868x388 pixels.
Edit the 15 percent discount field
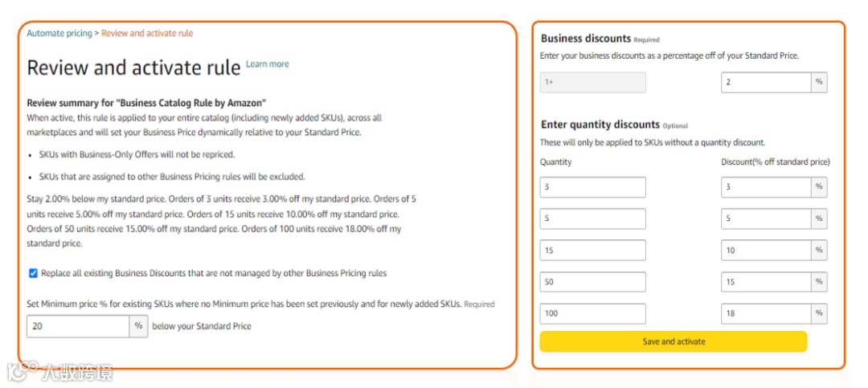coord(766,282)
